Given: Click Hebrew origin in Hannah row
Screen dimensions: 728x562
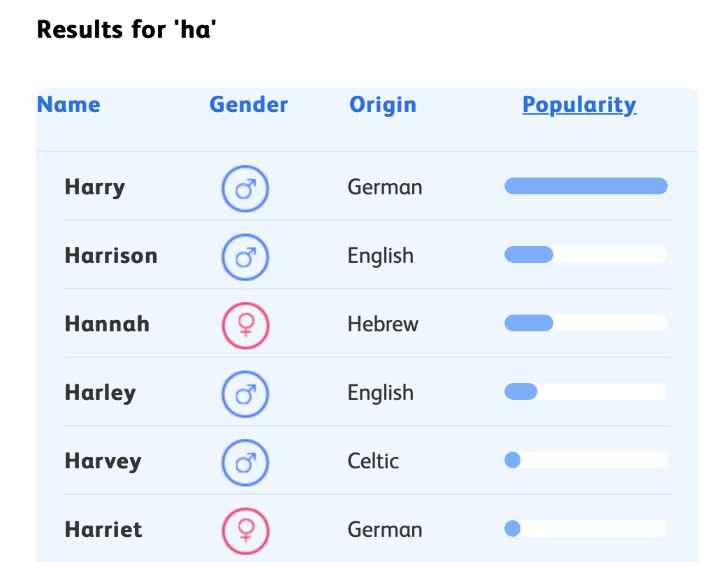Looking at the screenshot, I should (383, 324).
